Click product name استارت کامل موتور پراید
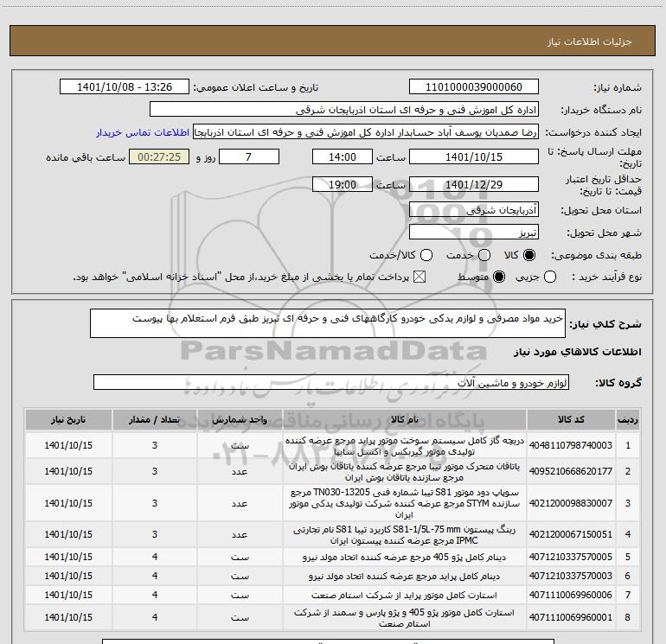 tap(405, 596)
